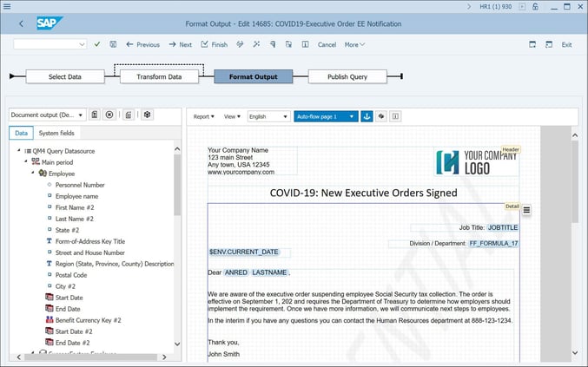
Task: Switch to the System fields tab
Action: tap(56, 133)
